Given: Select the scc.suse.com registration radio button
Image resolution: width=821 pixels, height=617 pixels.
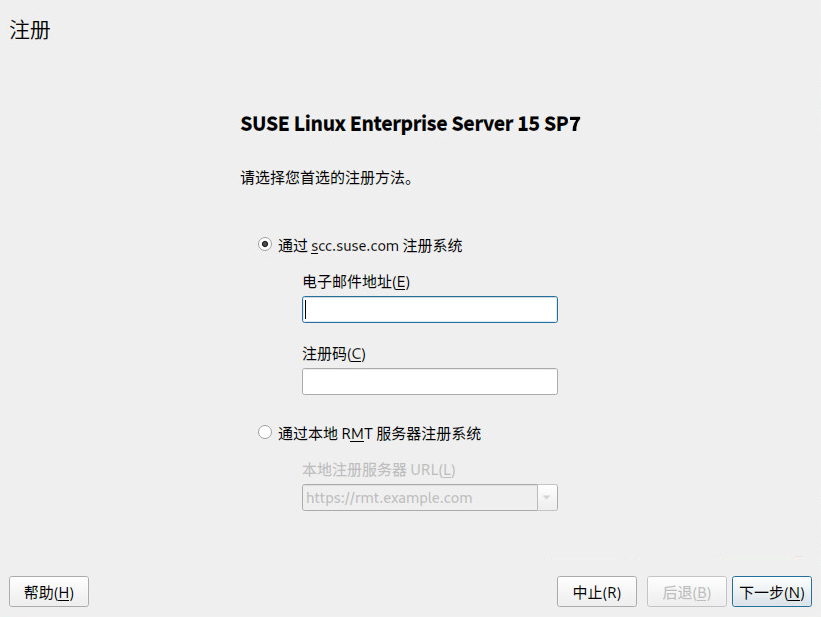Looking at the screenshot, I should click(x=265, y=244).
